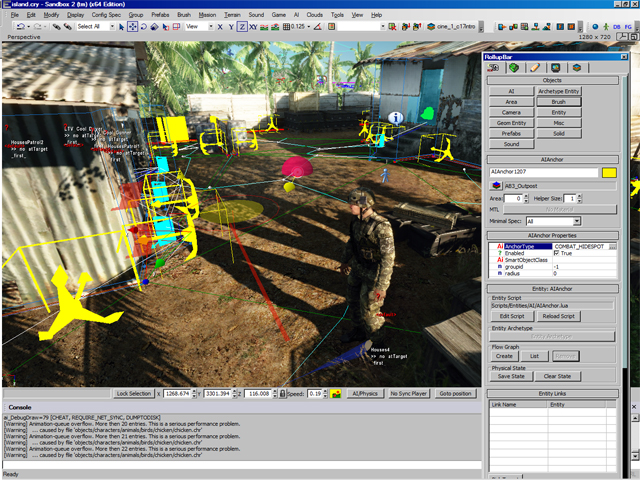Activate the Move tool with four arrows

[133, 27]
